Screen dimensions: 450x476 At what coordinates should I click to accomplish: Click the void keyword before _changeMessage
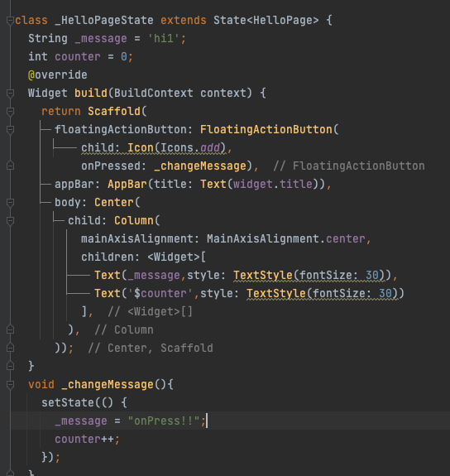point(41,385)
